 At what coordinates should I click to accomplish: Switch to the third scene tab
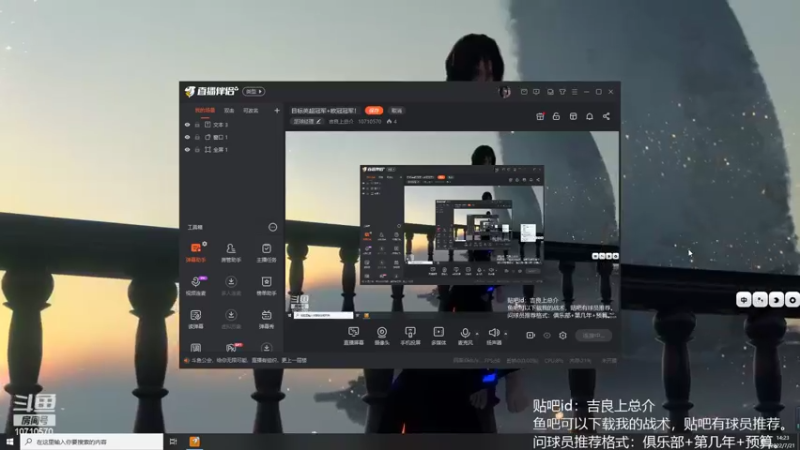(251, 110)
